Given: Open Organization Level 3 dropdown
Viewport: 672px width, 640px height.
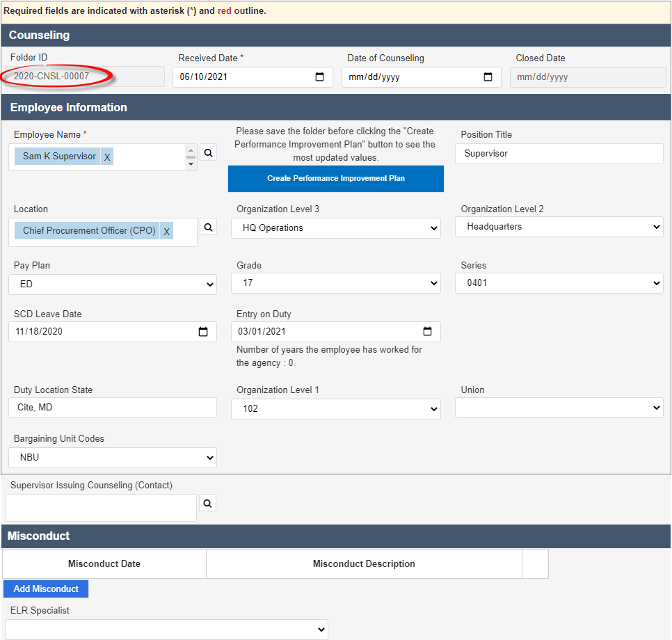Looking at the screenshot, I should coord(335,228).
